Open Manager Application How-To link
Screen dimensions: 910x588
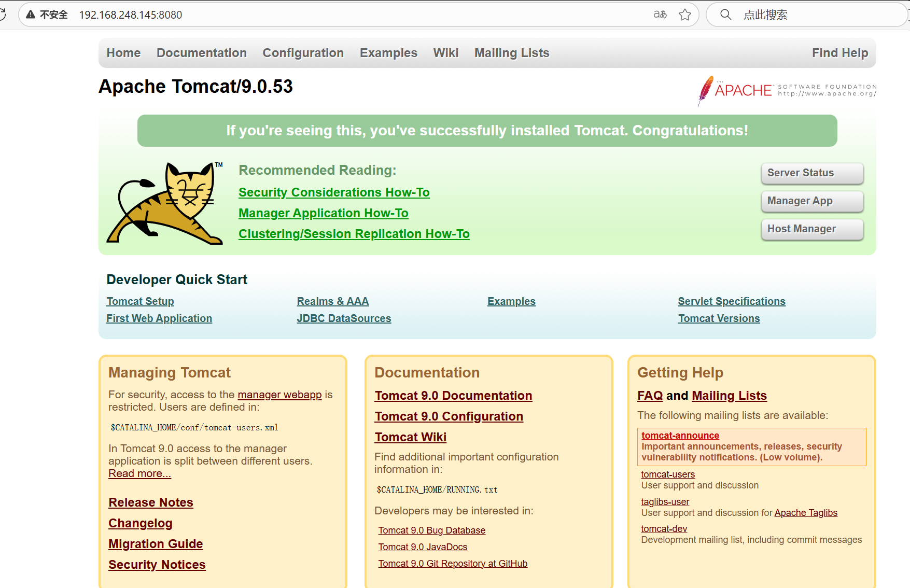coord(324,213)
